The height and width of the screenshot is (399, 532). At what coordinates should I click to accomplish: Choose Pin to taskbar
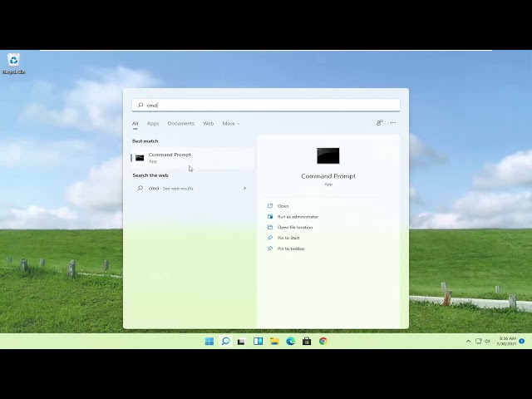pos(291,249)
